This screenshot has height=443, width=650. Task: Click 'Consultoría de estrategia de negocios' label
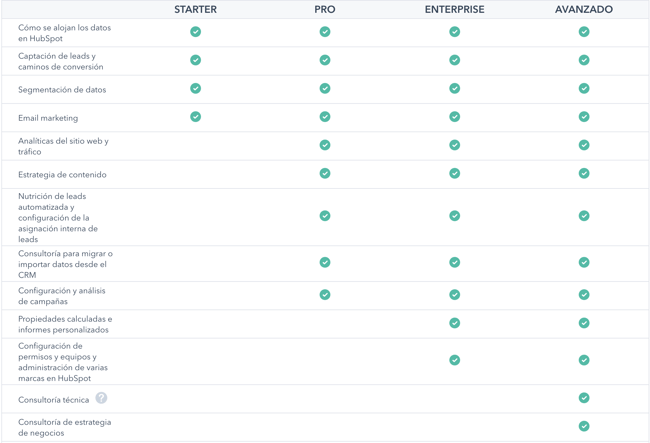pos(65,428)
